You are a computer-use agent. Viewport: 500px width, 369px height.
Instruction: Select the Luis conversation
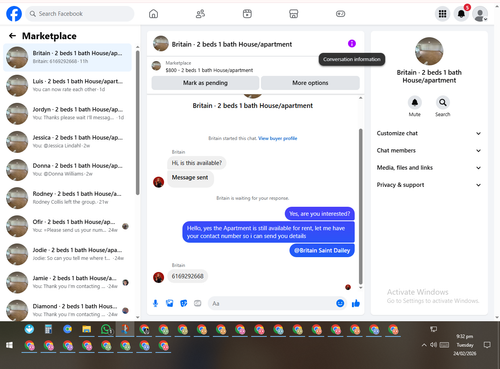click(67, 85)
